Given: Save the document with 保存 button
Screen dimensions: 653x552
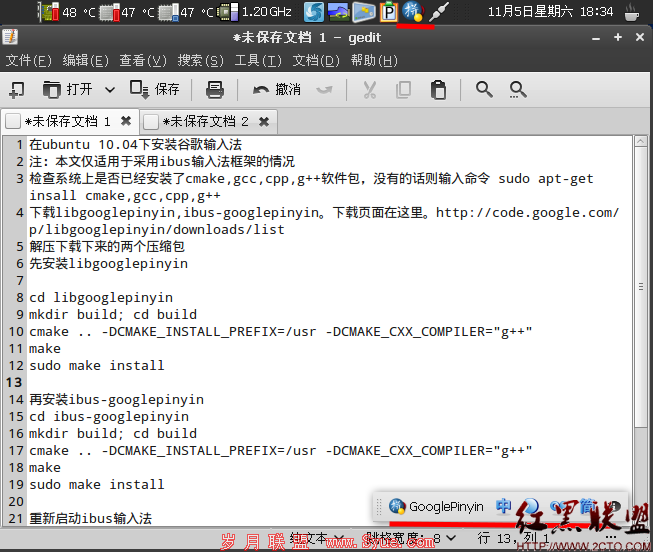Looking at the screenshot, I should [x=155, y=89].
